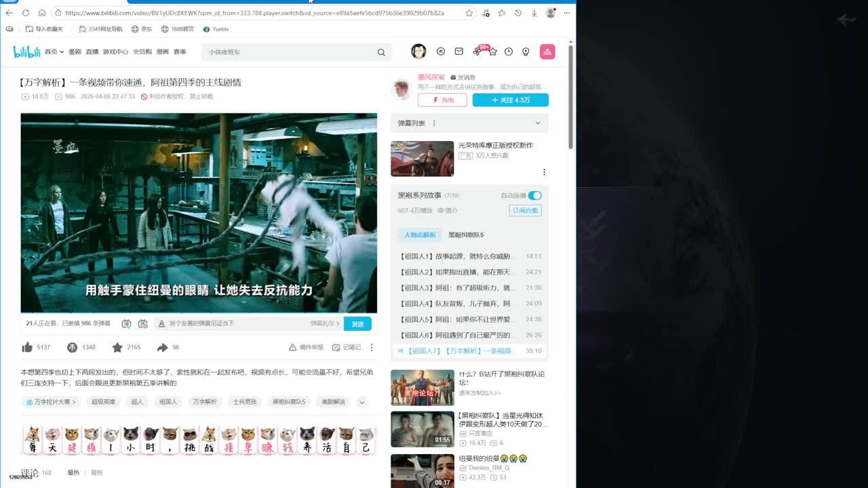Click the pink upload button
The image size is (868, 488).
tap(547, 52)
